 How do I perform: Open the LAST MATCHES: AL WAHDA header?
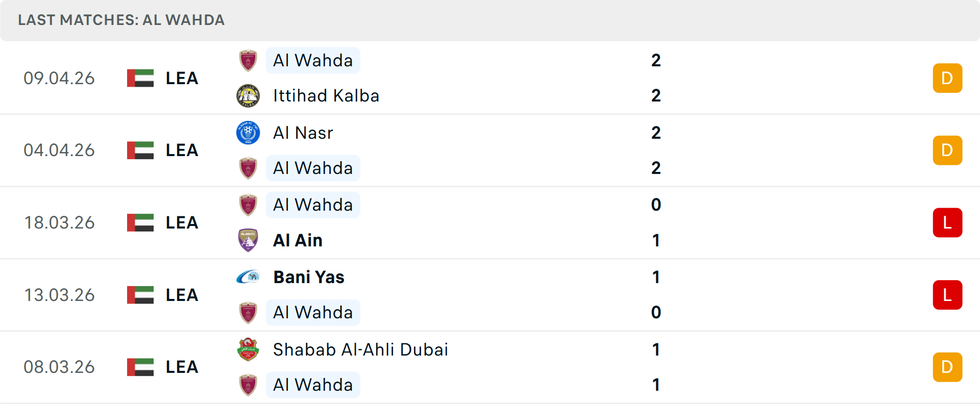click(x=120, y=20)
